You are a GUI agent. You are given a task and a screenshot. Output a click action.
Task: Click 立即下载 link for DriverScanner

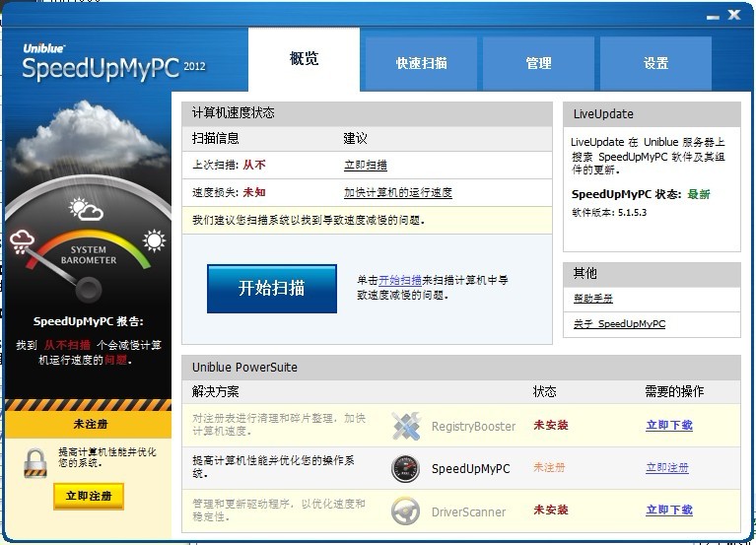pyautogui.click(x=668, y=511)
